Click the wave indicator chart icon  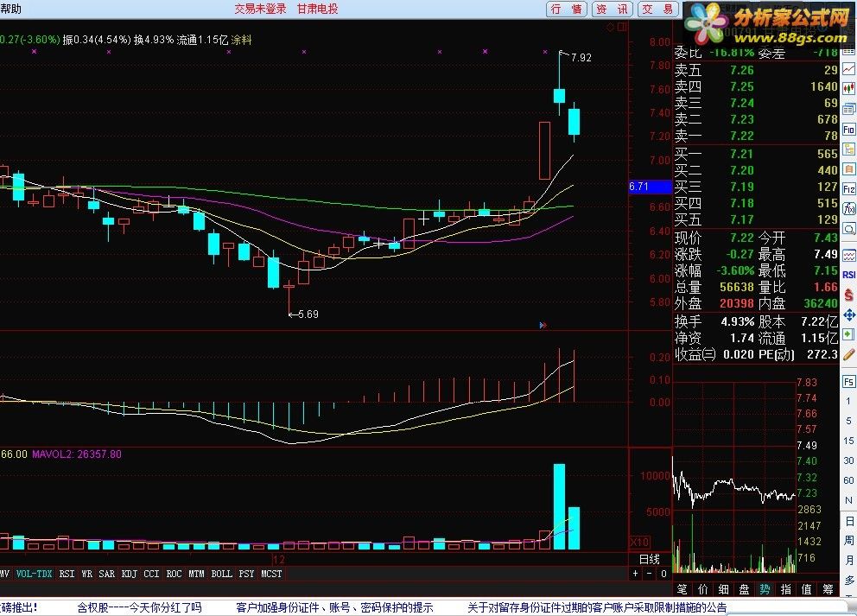click(849, 255)
